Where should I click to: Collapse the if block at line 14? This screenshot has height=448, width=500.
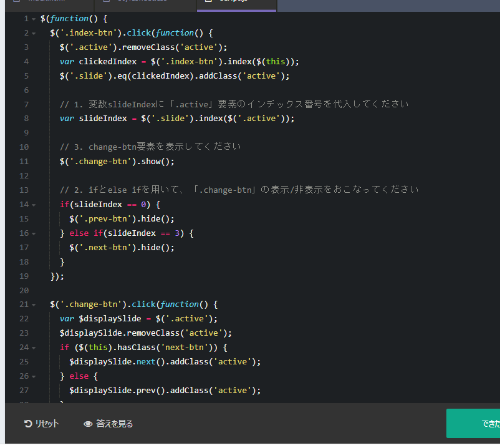34,204
